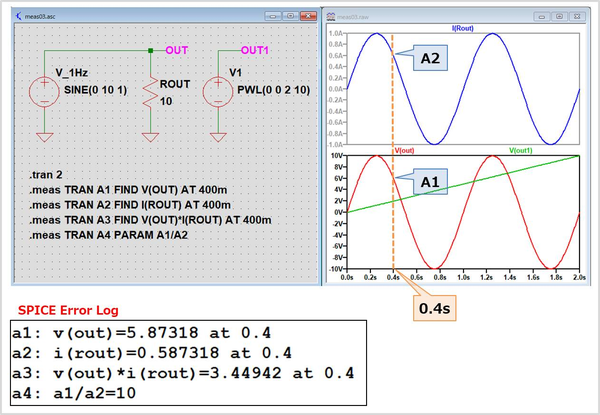The width and height of the screenshot is (600, 415).
Task: Select the OUT net label
Action: [x=176, y=49]
